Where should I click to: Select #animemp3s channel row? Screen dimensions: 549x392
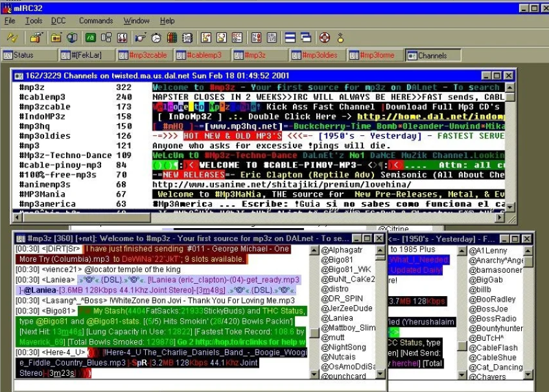[x=259, y=185]
